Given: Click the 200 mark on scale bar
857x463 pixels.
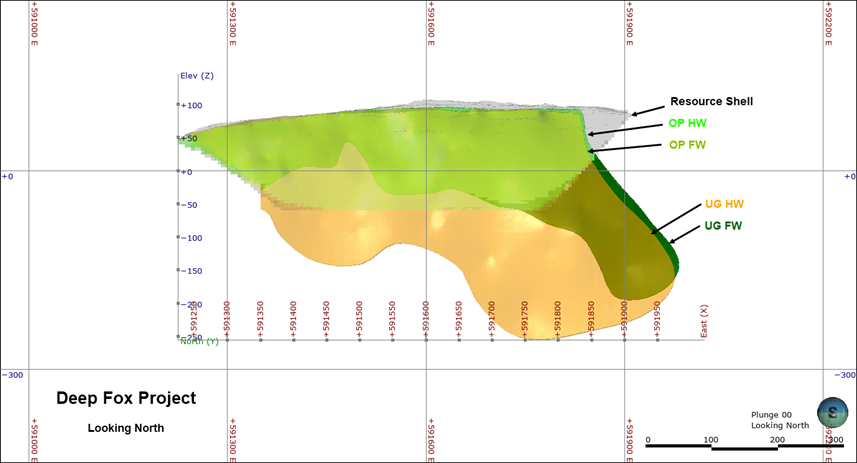Looking at the screenshot, I should (x=776, y=440).
